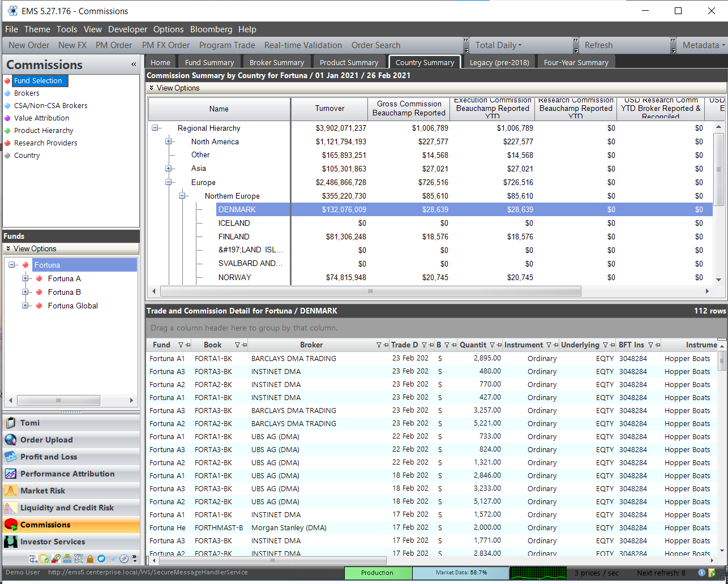This screenshot has height=584, width=728.
Task: Toggle filter on the Fund column
Action: 181,345
